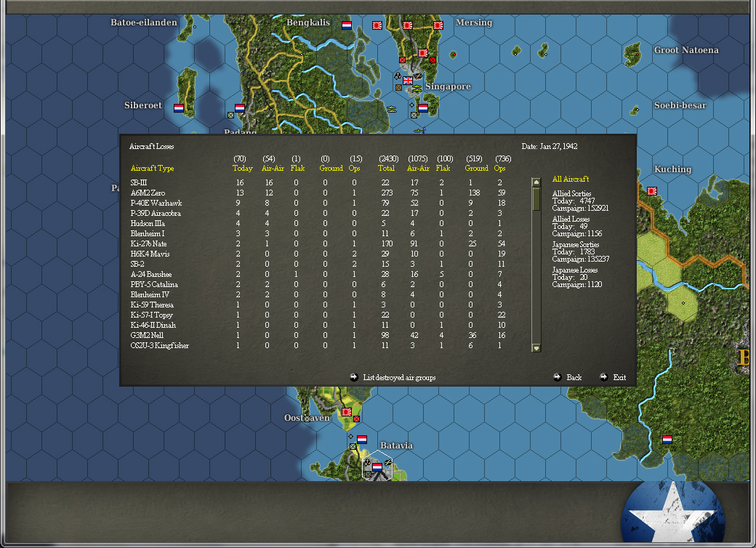Click the red Japanese unit marker near Oosthaven
The width and height of the screenshot is (756, 548).
pos(357,419)
